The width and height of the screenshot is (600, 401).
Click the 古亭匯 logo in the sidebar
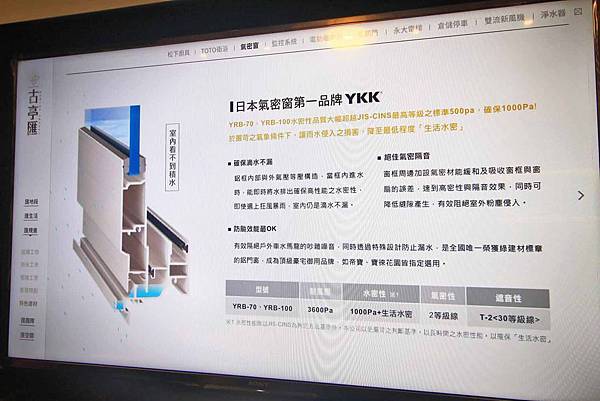pyautogui.click(x=34, y=106)
